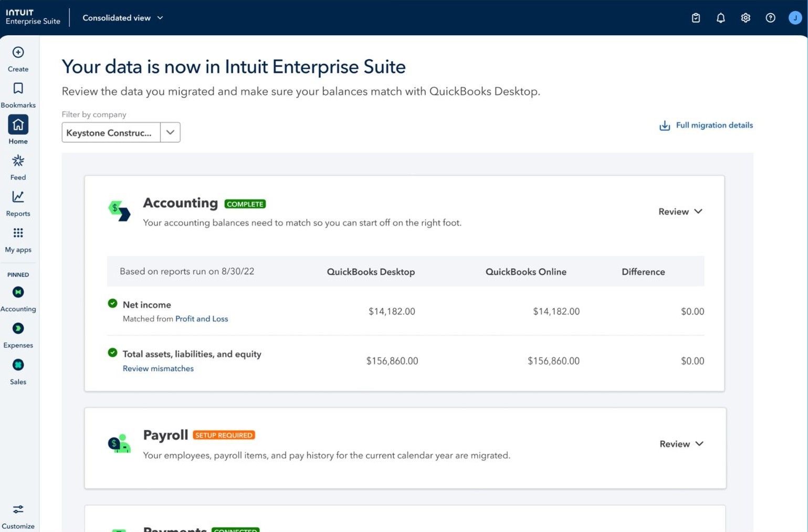Click the Payroll section icon
Screen dimensions: 808x532
click(x=119, y=443)
